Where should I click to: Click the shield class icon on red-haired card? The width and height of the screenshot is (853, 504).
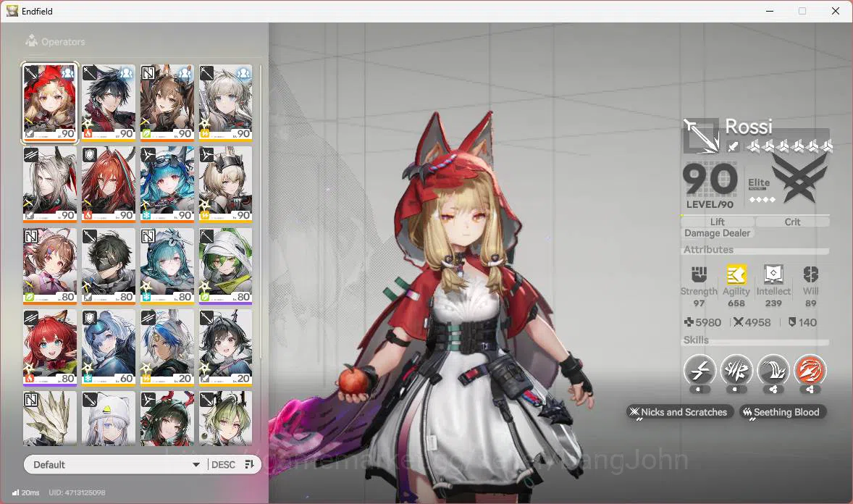90,154
